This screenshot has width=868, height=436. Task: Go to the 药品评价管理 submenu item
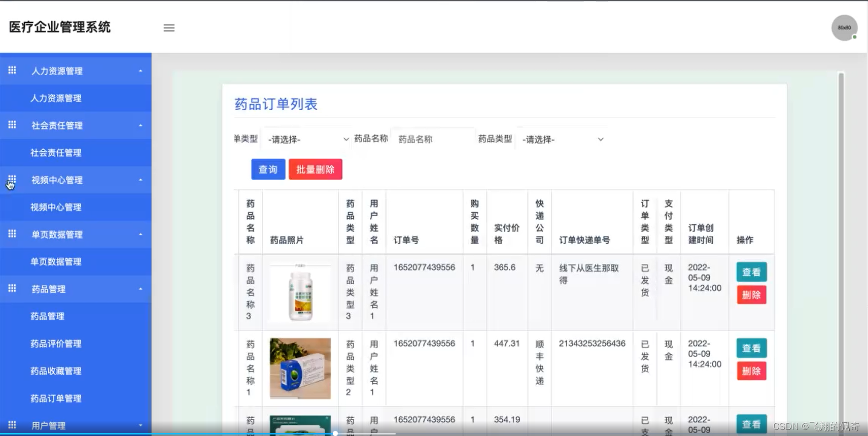click(76, 344)
